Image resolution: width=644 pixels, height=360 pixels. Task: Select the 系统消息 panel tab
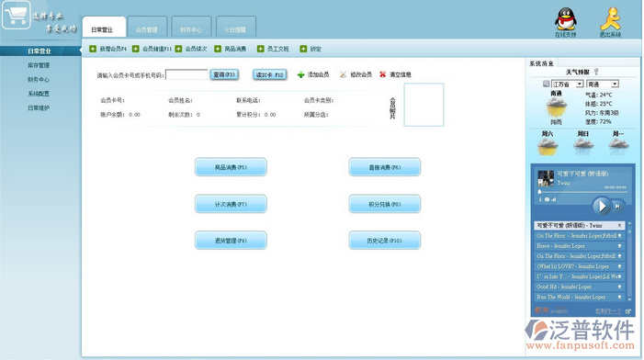click(x=541, y=63)
